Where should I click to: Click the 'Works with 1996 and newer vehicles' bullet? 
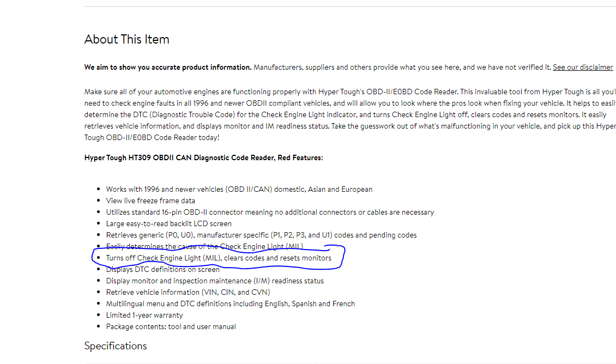[239, 190]
